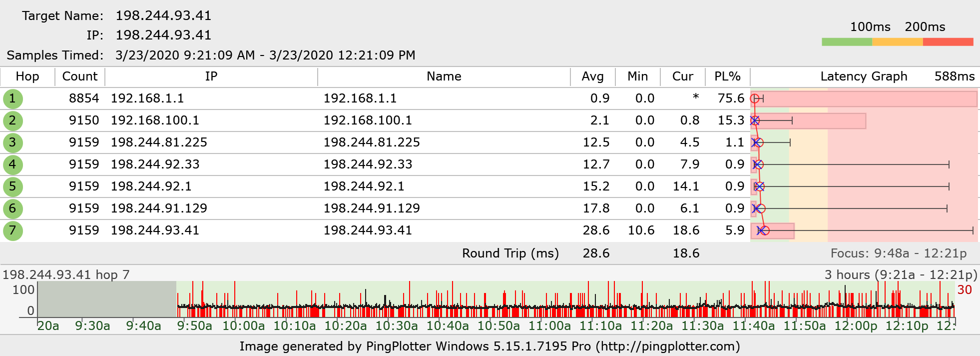
Task: Click the 10:30a mark on timeline
Action: click(x=397, y=326)
